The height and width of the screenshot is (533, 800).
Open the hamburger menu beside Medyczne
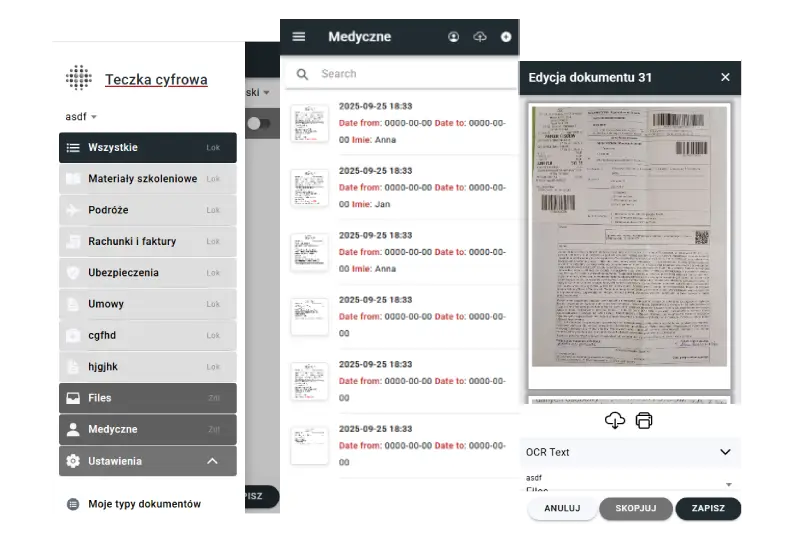click(298, 37)
